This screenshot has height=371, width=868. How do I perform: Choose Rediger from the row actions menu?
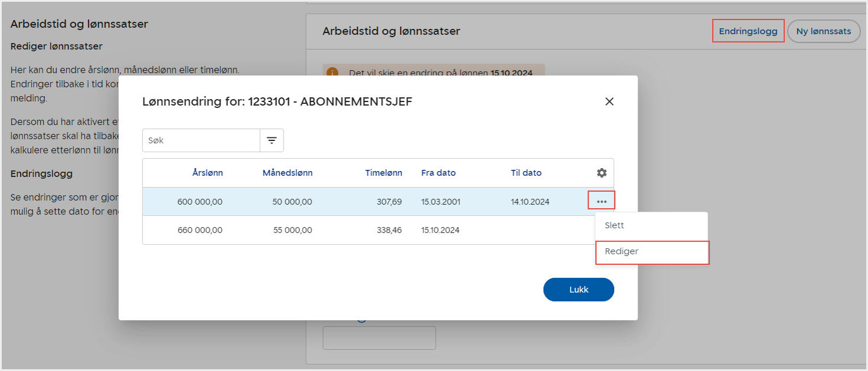pyautogui.click(x=622, y=251)
